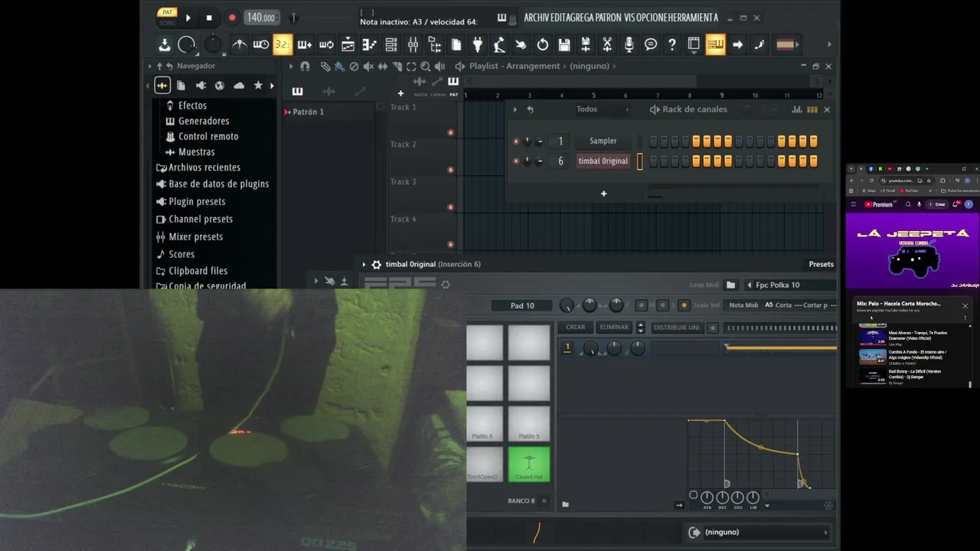This screenshot has width=980, height=551.
Task: Select the Generadores browser folder
Action: 203,121
